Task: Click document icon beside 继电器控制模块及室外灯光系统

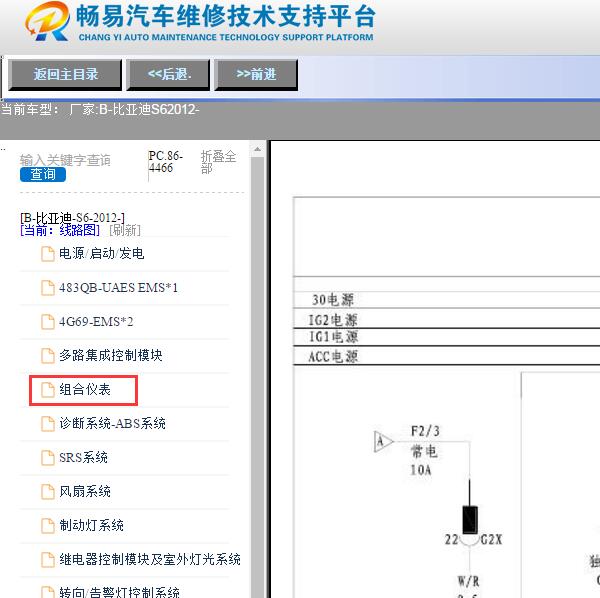Action: (x=48, y=560)
